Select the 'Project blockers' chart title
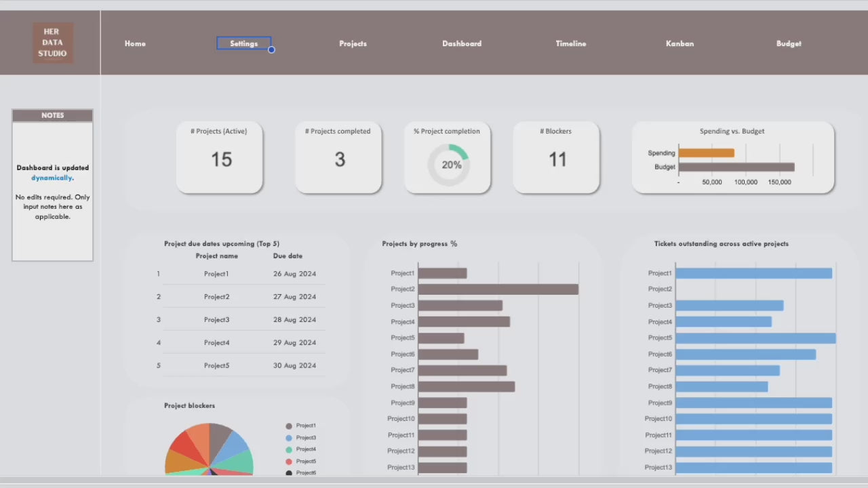 (189, 405)
